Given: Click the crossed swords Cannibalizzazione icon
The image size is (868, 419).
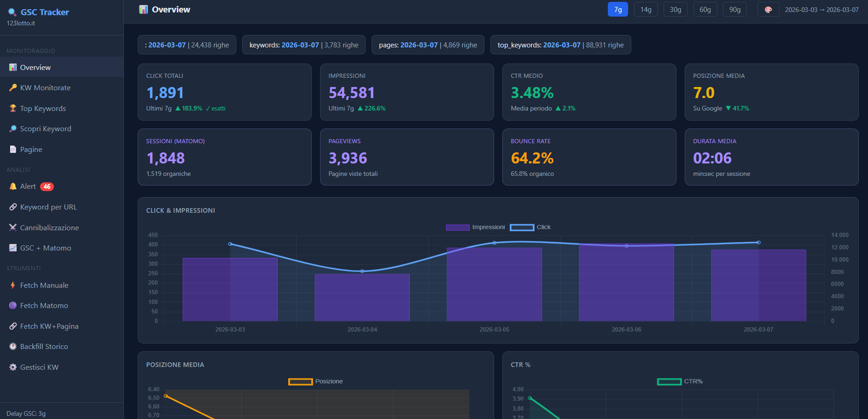Looking at the screenshot, I should [x=13, y=227].
